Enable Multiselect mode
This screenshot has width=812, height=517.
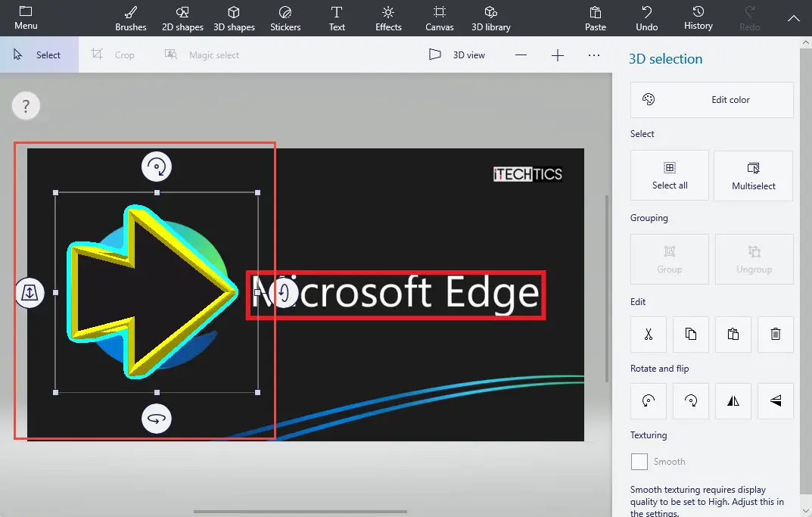pos(754,175)
